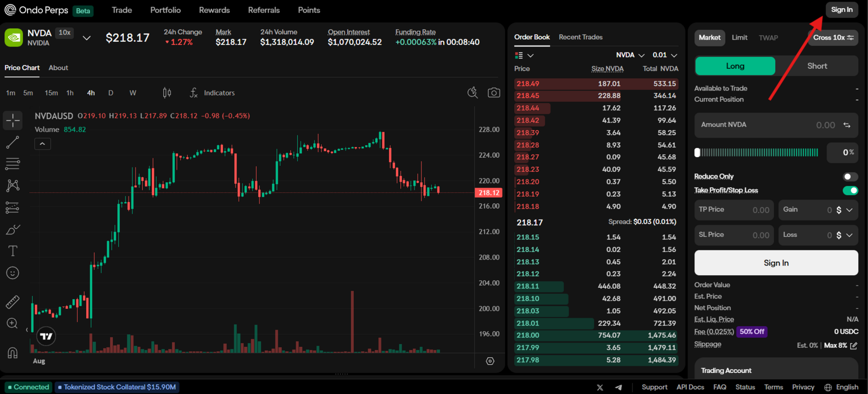
Task: Open the candlestick chart type selector
Action: pos(167,93)
